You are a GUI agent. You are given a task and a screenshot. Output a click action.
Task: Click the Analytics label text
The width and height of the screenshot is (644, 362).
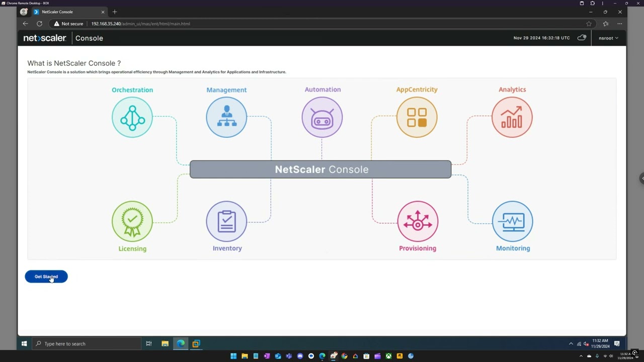point(512,89)
